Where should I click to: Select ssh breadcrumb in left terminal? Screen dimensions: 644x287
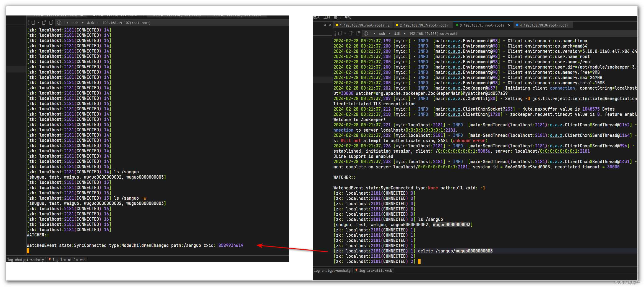coord(75,23)
